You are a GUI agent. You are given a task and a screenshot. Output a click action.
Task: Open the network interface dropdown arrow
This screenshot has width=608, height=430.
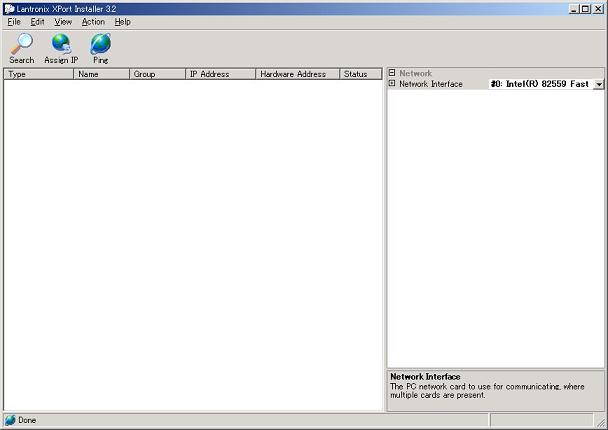coord(599,84)
